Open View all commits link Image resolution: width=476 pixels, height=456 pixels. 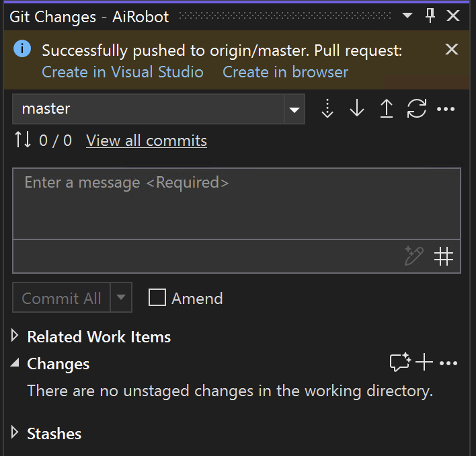[x=147, y=141]
